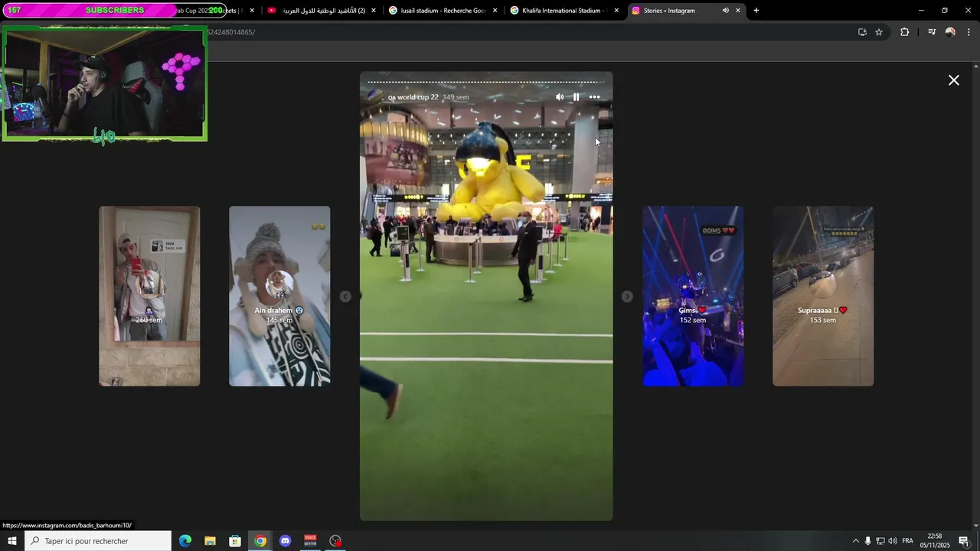The width and height of the screenshot is (980, 551).
Task: Open the Windows Start menu
Action: point(12,541)
